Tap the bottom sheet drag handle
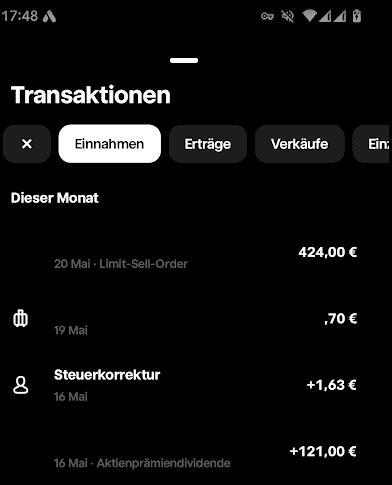 click(184, 60)
